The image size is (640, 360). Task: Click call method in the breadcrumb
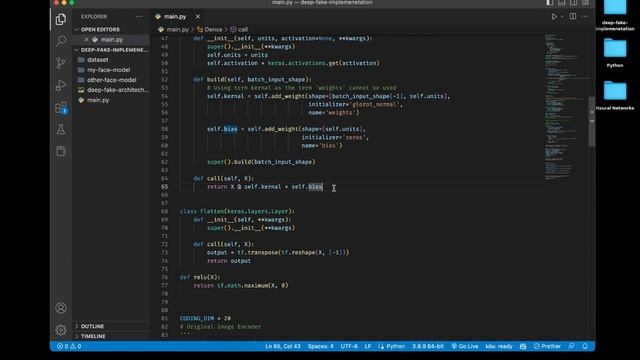242,29
